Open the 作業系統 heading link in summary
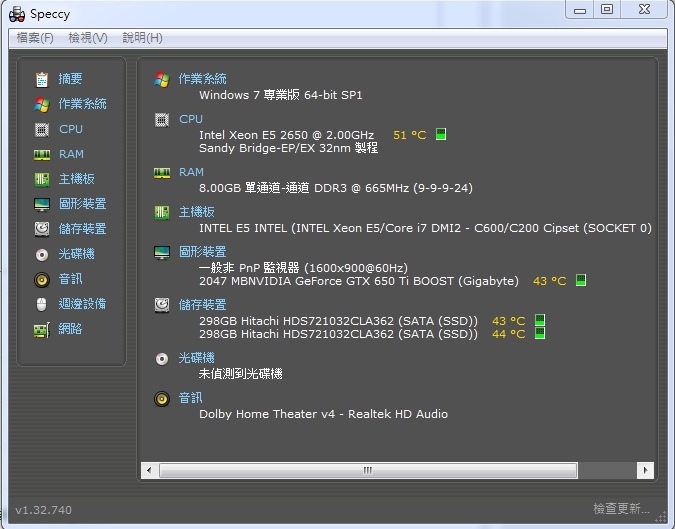This screenshot has width=675, height=529. point(202,79)
